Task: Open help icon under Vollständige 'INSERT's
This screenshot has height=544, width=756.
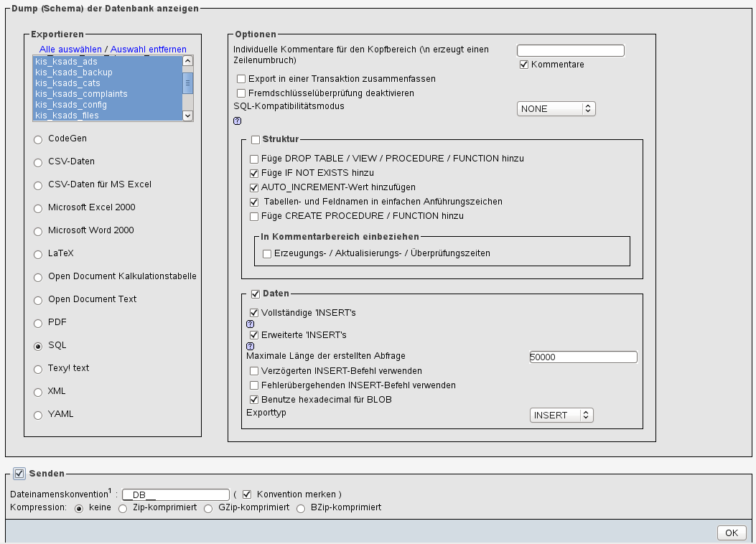Action: (251, 324)
